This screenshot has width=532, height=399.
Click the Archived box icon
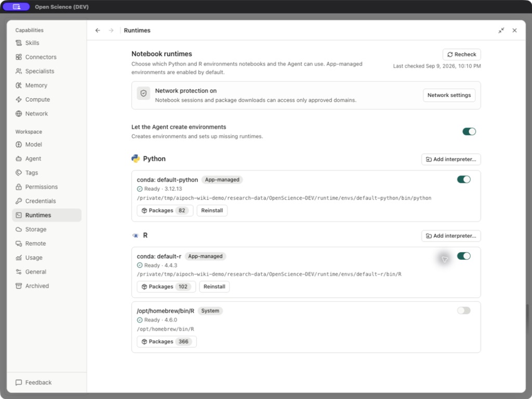[19, 286]
